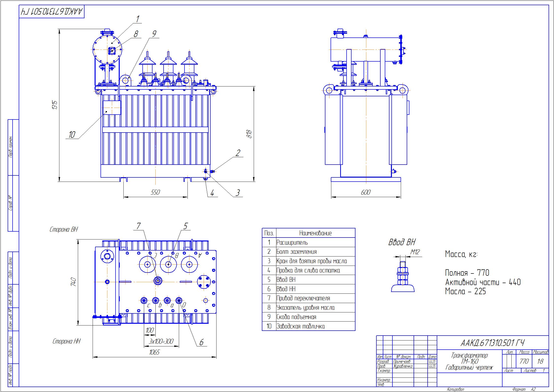554x392 pixels.
Task: Click the overall height dimension 1315
Action: (55, 105)
